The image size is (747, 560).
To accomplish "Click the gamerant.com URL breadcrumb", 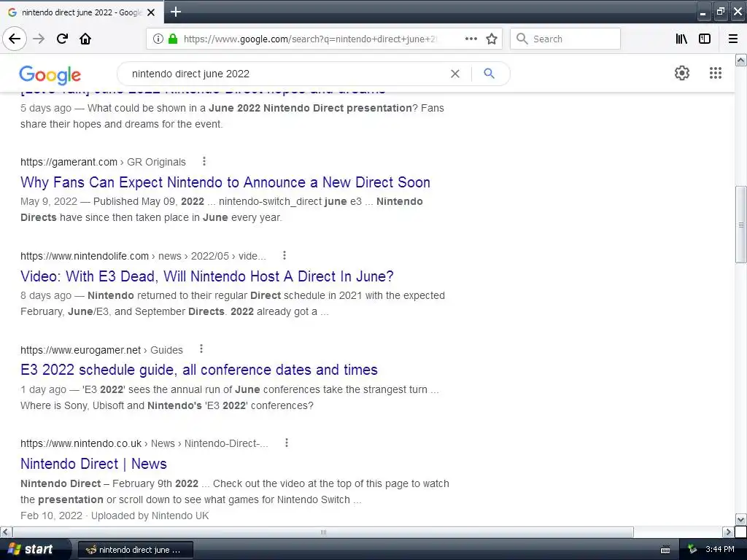I will pos(103,162).
